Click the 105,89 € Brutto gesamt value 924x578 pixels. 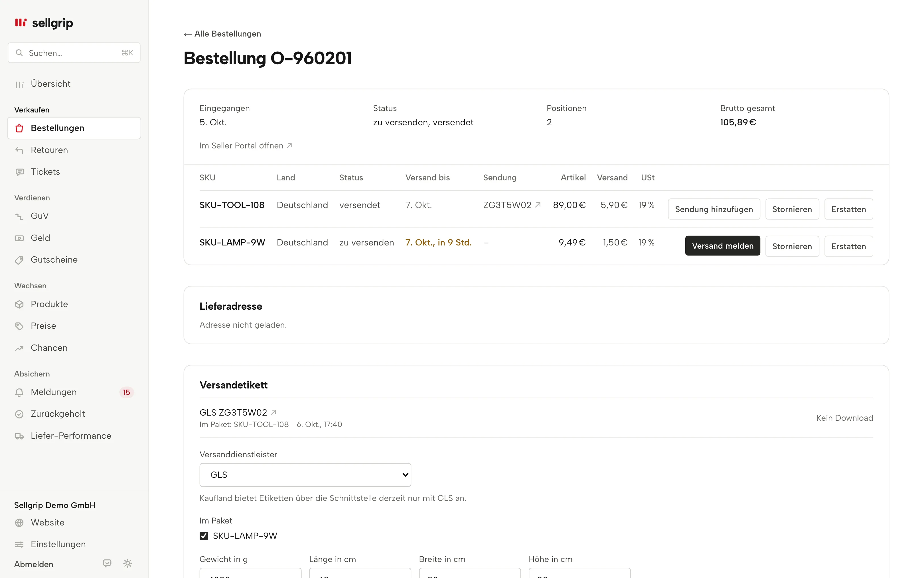click(x=738, y=122)
